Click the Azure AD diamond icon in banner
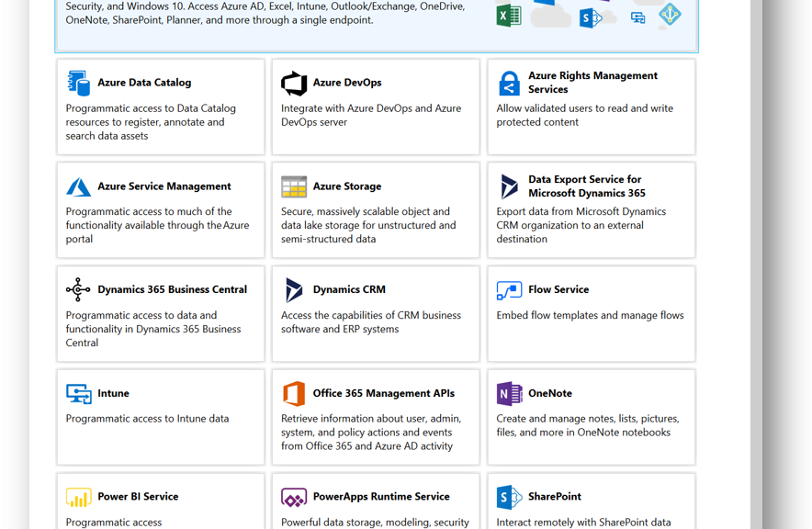 [670, 15]
